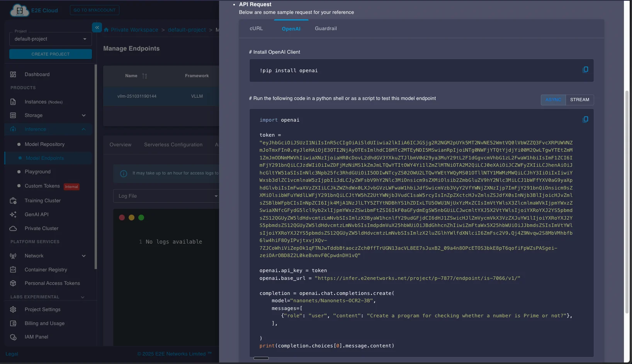Screen dimensions: 632x364
Task: Open the Guardrail tab
Action: tap(326, 29)
